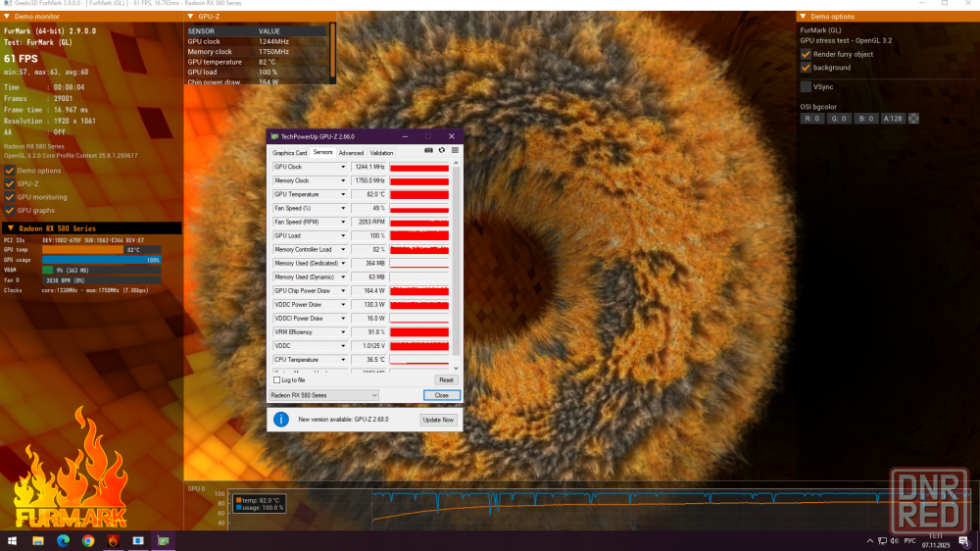The height and width of the screenshot is (551, 980).
Task: Open the GPU Temperature sensor dropdown arrow
Action: [x=343, y=195]
